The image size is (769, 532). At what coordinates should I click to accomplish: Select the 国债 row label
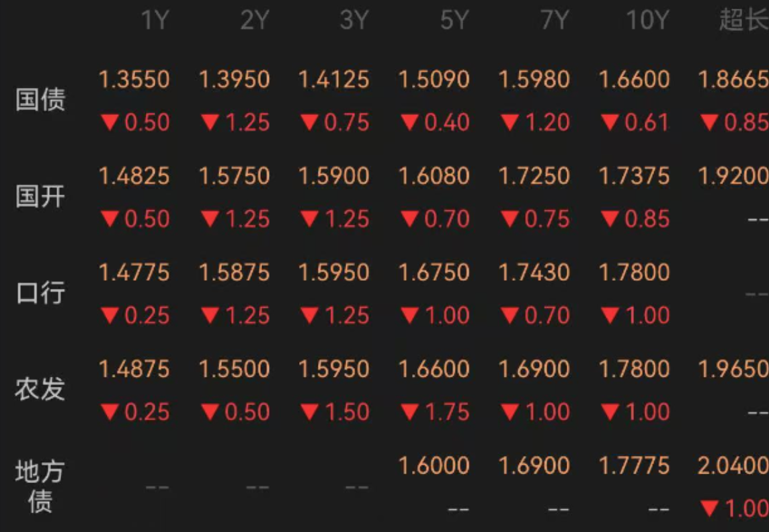point(40,100)
